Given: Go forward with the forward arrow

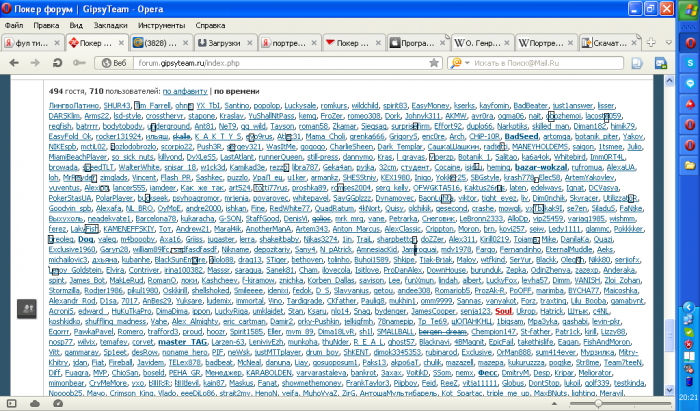Looking at the screenshot, I should coord(35,63).
